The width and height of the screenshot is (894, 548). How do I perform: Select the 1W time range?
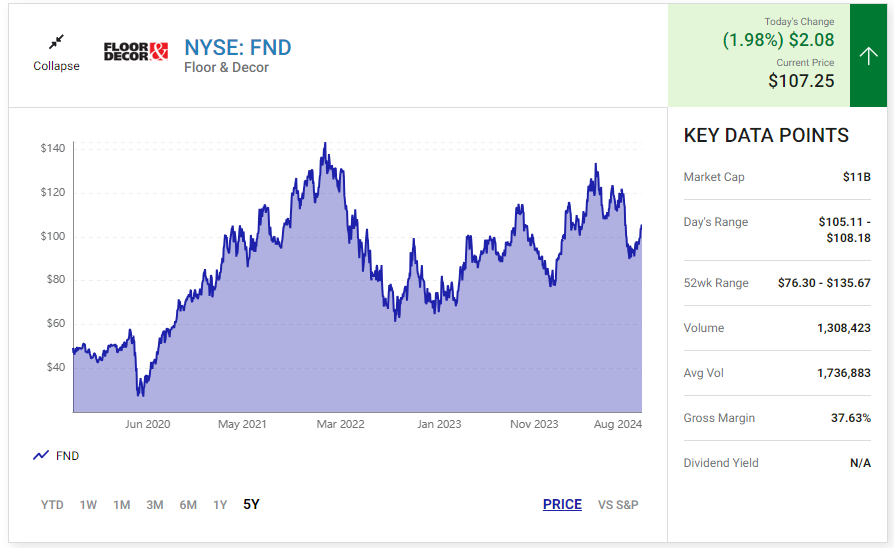point(88,505)
